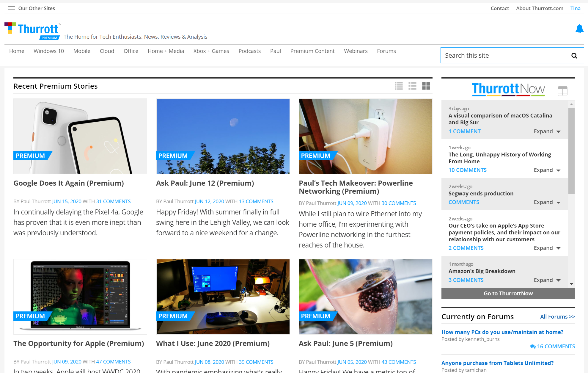Screen dimensions: 588x373
Task: Open 30 Comments on Powerline Networking article
Action: [399, 203]
